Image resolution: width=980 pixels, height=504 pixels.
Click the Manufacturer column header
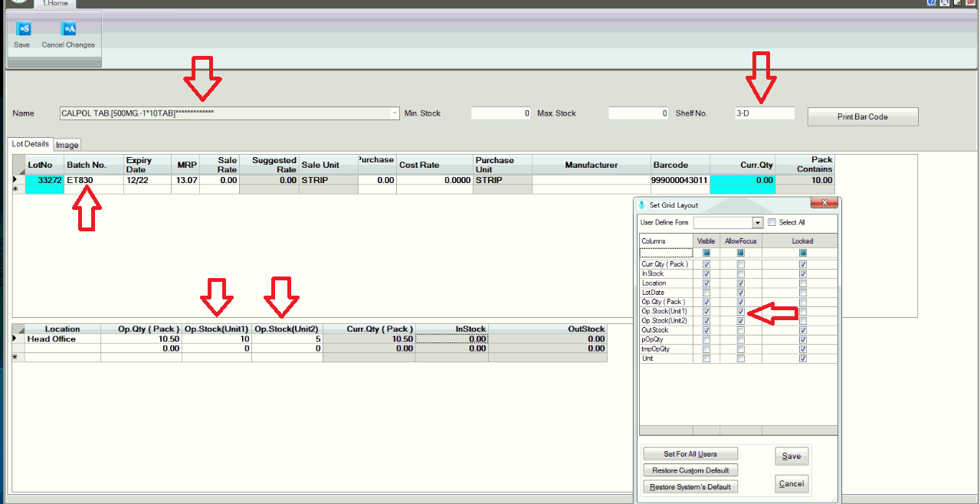coord(591,165)
